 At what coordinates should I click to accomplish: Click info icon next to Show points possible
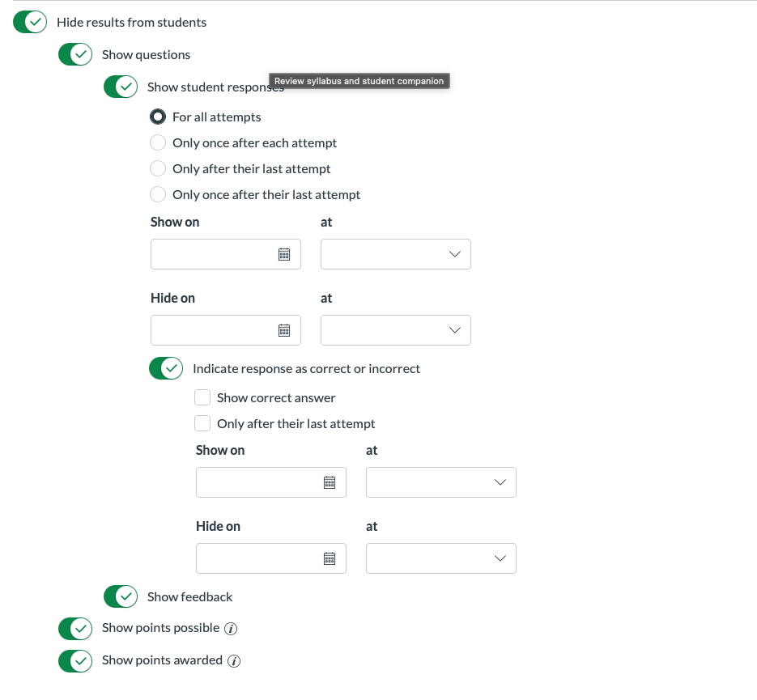(231, 629)
